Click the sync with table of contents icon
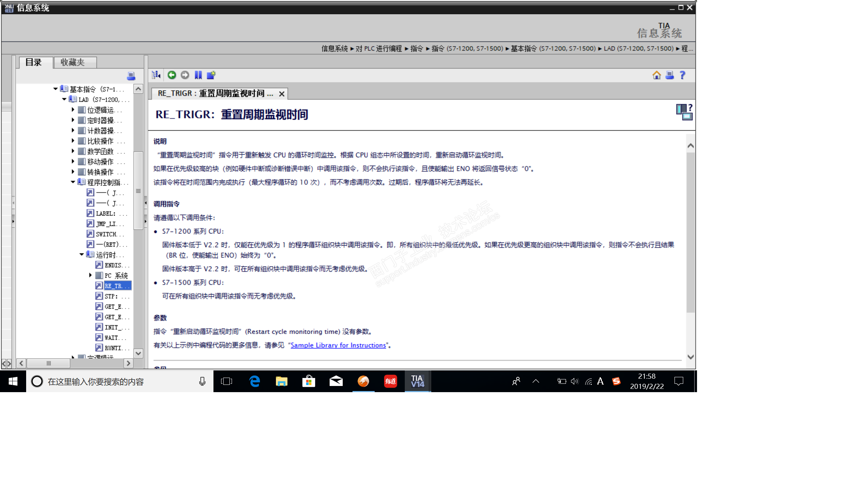 (156, 75)
